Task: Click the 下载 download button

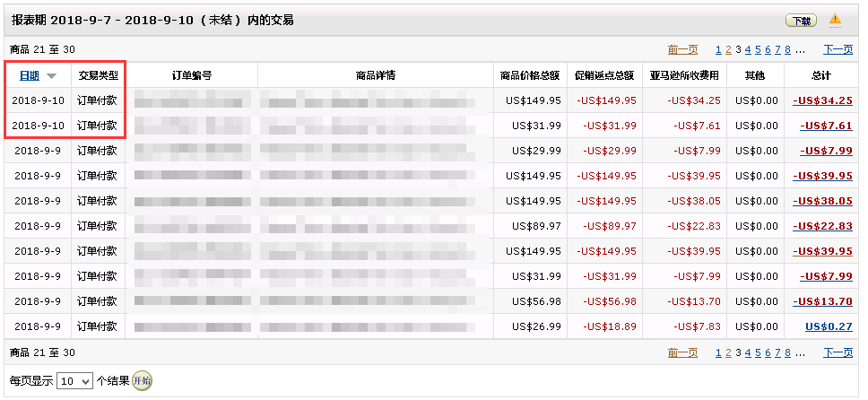Action: [x=801, y=21]
